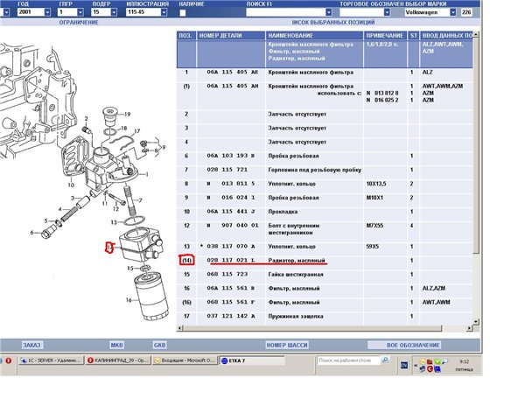Click the MKB button
Viewport: 525px width, 420px height.
(117, 345)
